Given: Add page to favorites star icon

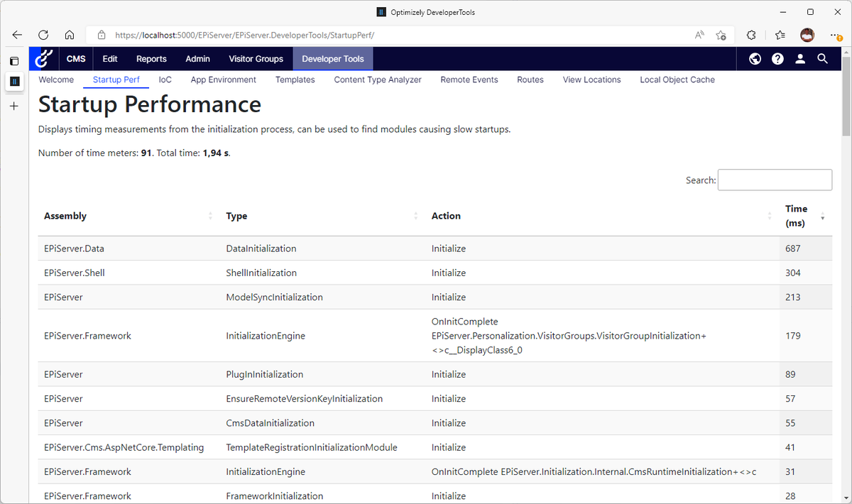Looking at the screenshot, I should (x=721, y=35).
